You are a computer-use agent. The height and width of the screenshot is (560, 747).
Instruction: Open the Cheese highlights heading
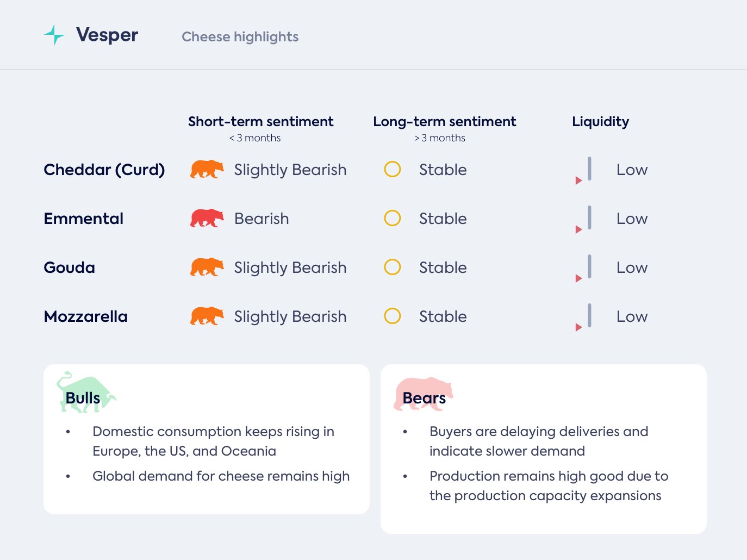[x=240, y=37]
